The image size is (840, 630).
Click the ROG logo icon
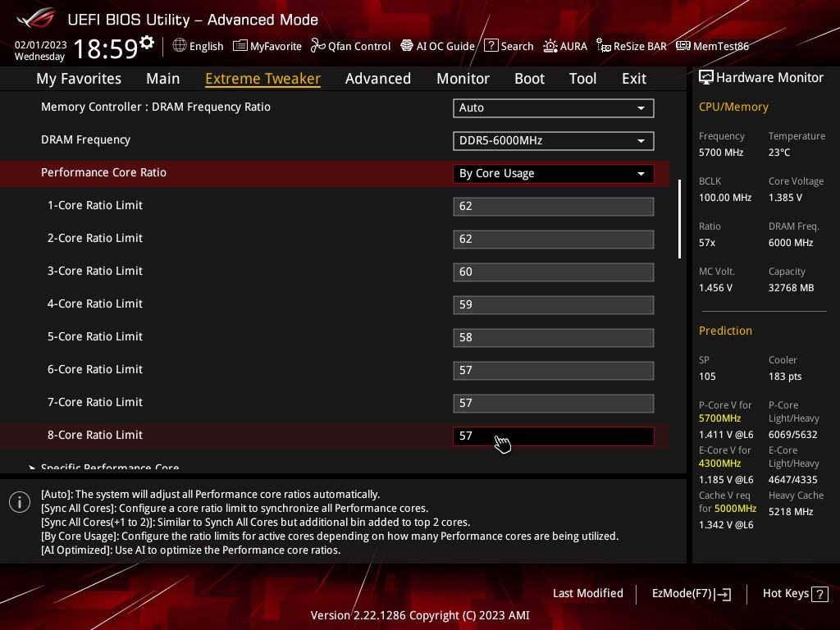pyautogui.click(x=36, y=18)
